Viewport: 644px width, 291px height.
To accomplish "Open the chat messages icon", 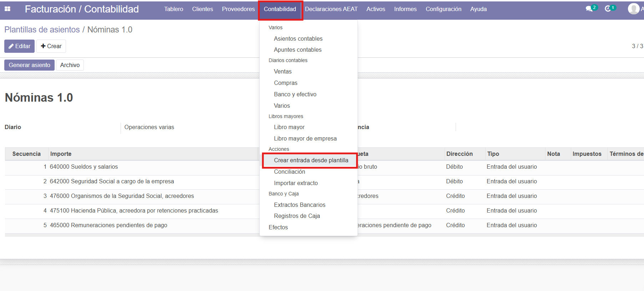I will pyautogui.click(x=589, y=9).
